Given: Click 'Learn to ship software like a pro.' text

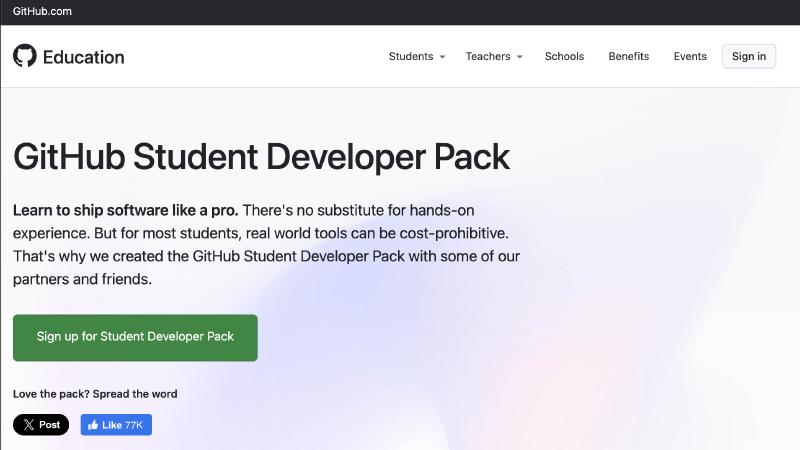Looking at the screenshot, I should click(126, 210).
